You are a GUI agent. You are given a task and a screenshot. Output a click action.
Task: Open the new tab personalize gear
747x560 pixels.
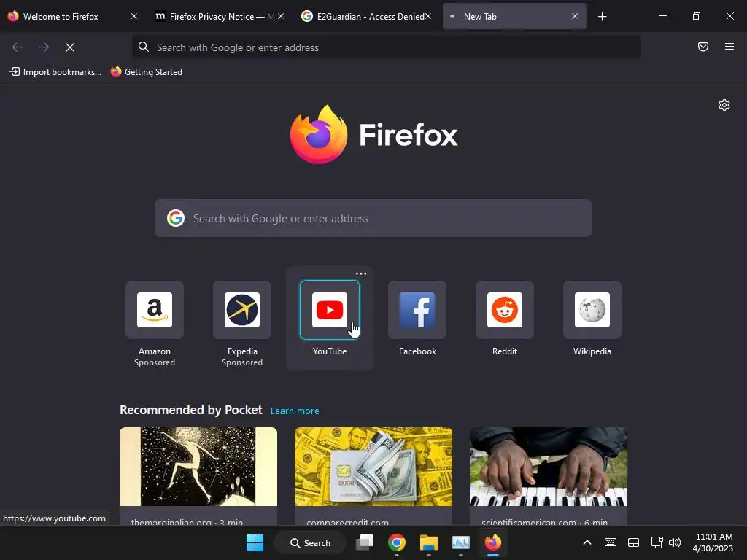724,105
